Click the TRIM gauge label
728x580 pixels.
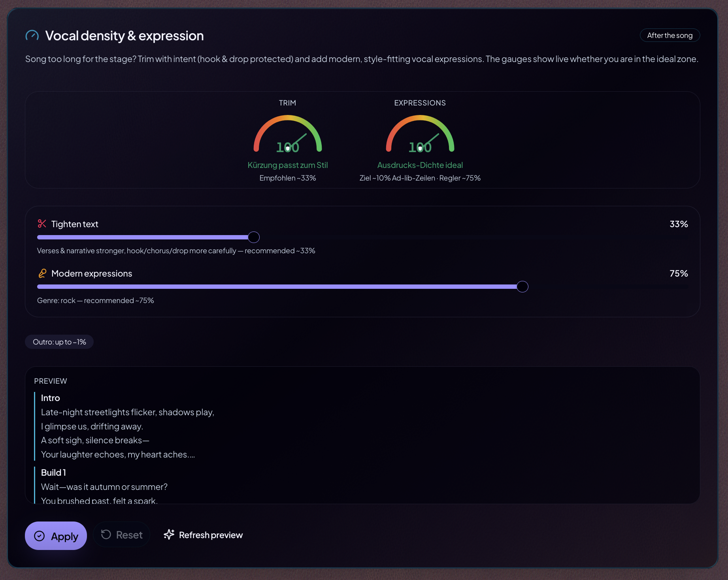(x=287, y=103)
